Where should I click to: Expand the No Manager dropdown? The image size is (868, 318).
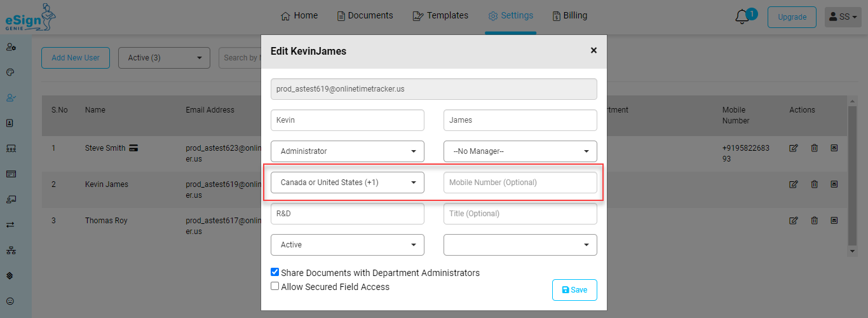(x=520, y=151)
